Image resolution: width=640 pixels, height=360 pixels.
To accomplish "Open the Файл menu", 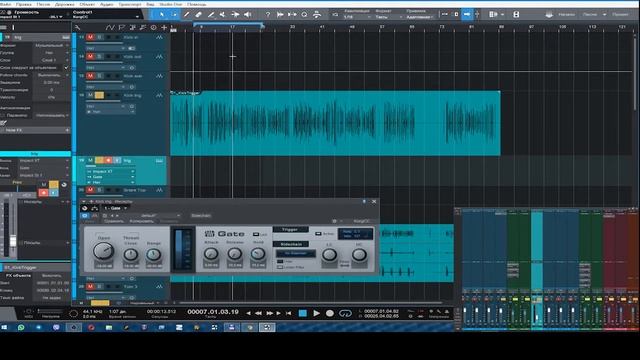I will (6, 4).
